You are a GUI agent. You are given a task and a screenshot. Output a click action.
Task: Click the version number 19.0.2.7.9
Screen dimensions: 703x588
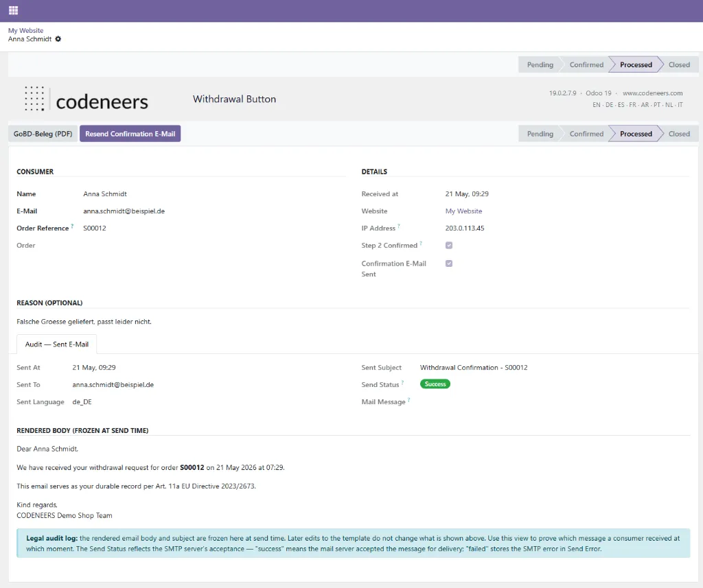click(x=563, y=93)
